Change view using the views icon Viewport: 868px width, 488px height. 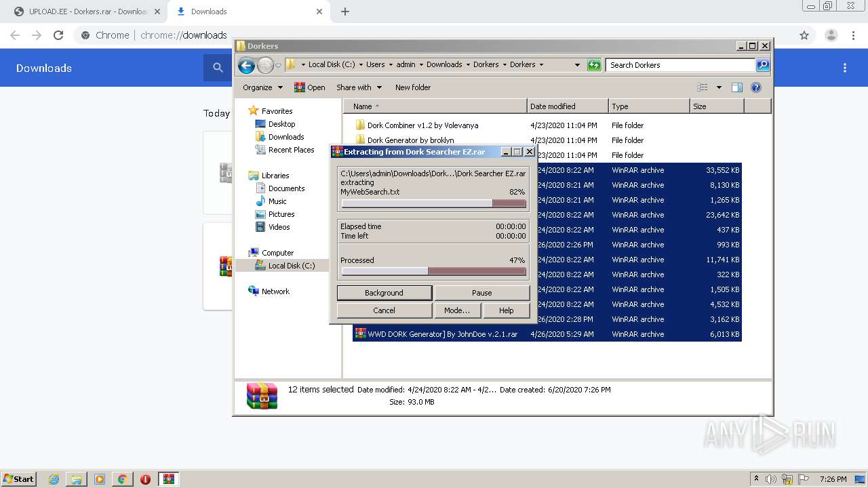tap(703, 87)
